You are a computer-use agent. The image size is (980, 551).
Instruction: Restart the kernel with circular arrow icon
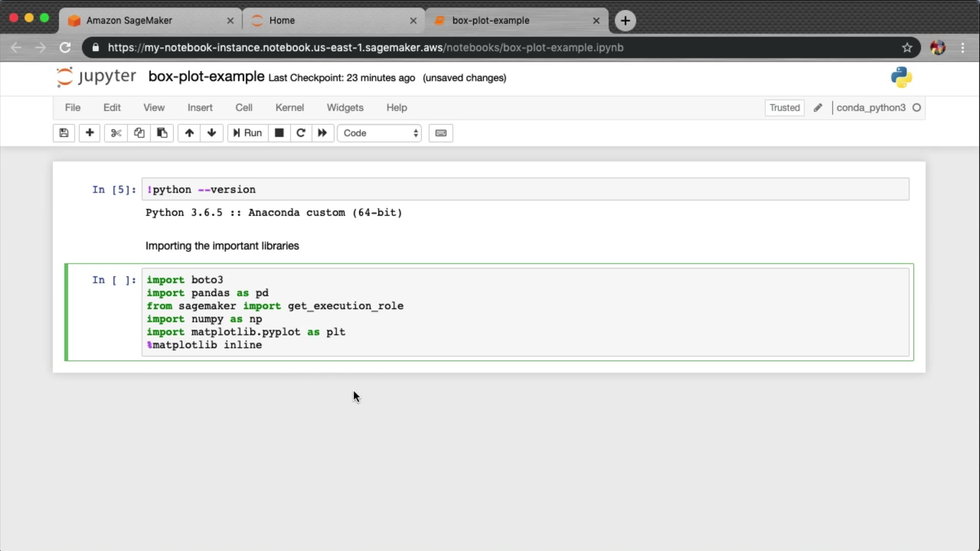point(301,133)
